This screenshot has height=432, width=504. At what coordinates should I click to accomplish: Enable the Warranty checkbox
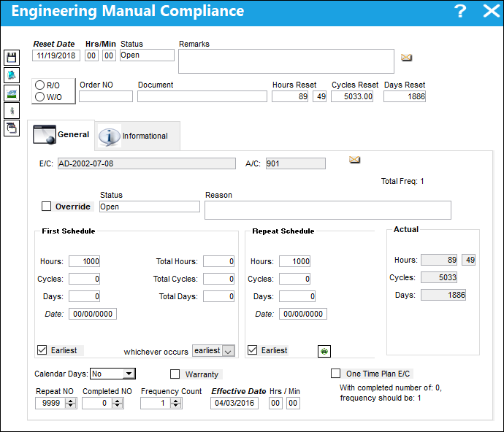point(175,374)
